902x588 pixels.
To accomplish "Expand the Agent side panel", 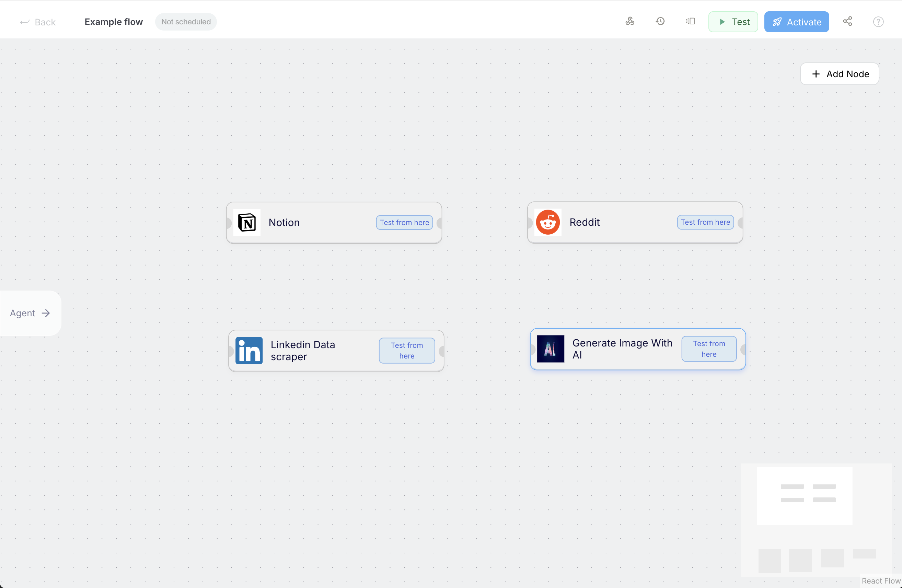I will 30,313.
